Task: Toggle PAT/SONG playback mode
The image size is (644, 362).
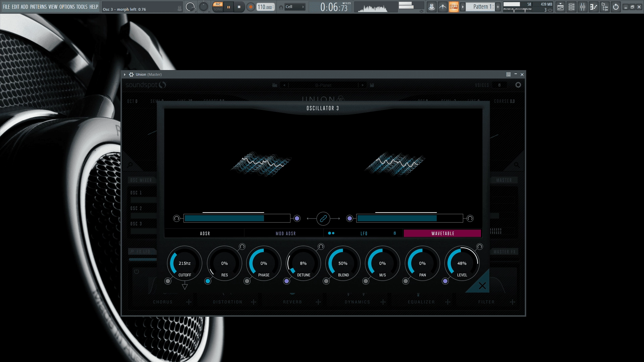Action: click(x=218, y=7)
